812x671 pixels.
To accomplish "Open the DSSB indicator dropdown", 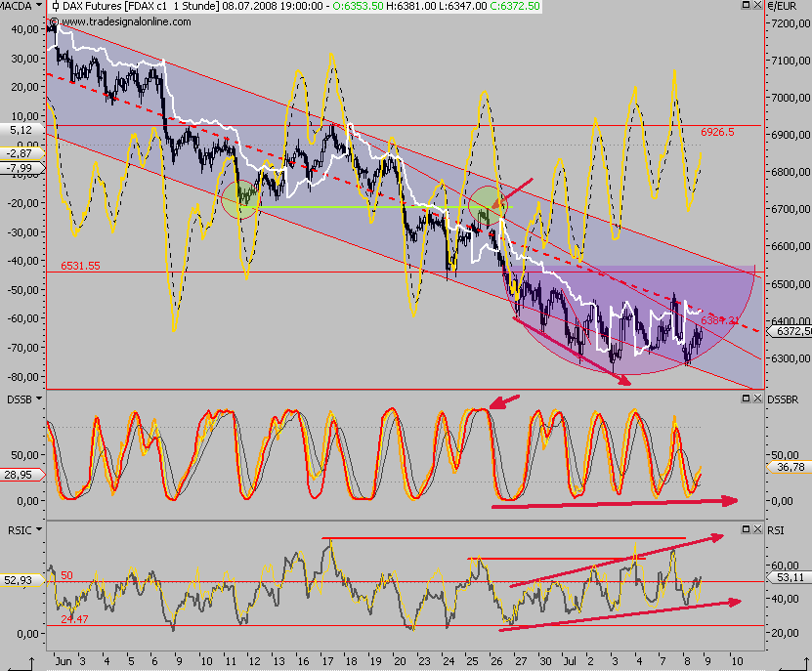I will click(x=39, y=399).
